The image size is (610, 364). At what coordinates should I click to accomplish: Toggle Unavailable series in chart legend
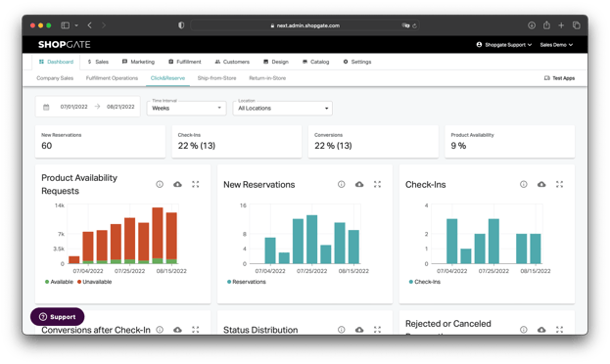95,282
